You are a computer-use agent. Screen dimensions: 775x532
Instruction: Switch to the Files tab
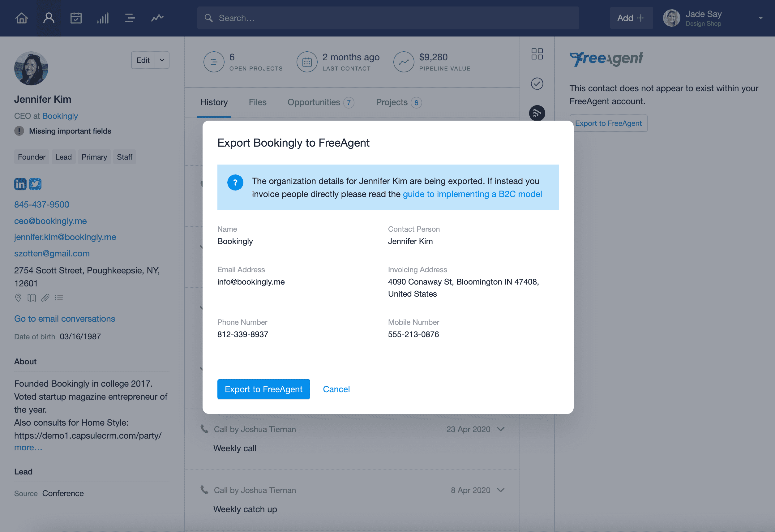coord(257,102)
